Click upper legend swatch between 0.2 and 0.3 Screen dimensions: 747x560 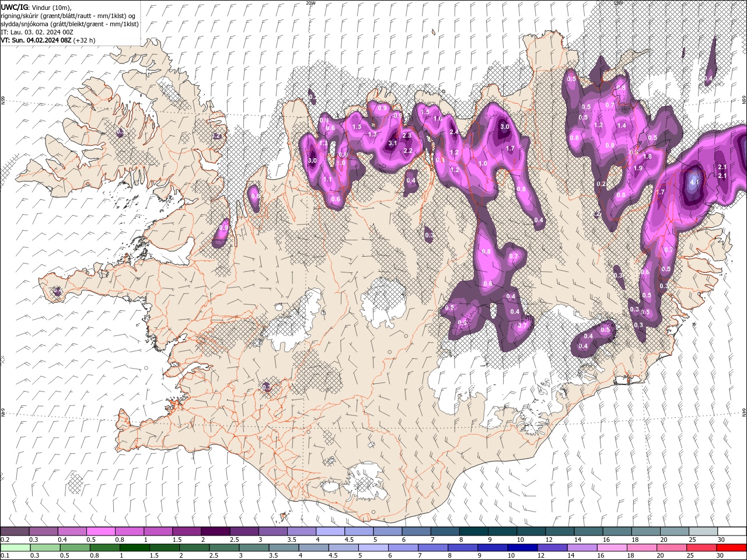click(x=15, y=531)
